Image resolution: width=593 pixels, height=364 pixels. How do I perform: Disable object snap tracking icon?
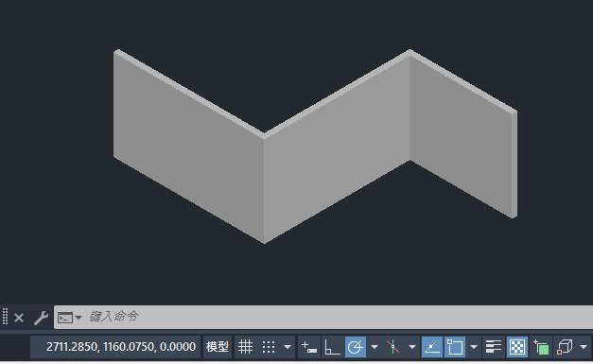click(432, 347)
